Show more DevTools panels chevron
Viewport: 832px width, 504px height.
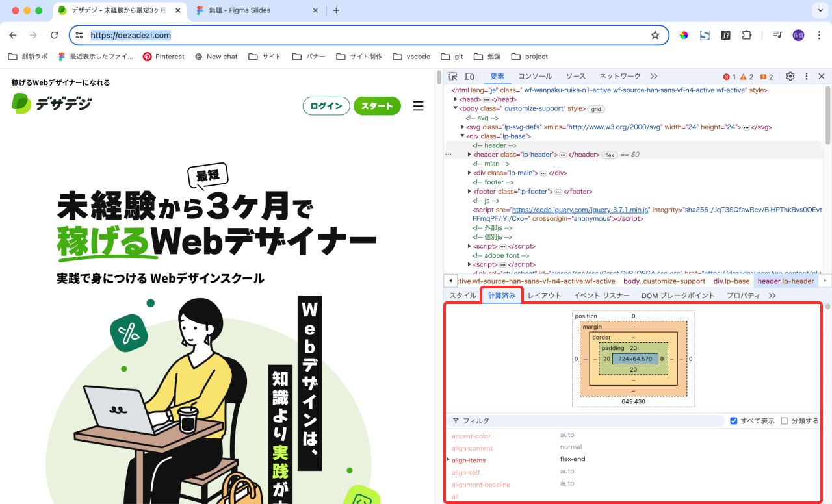coord(654,76)
